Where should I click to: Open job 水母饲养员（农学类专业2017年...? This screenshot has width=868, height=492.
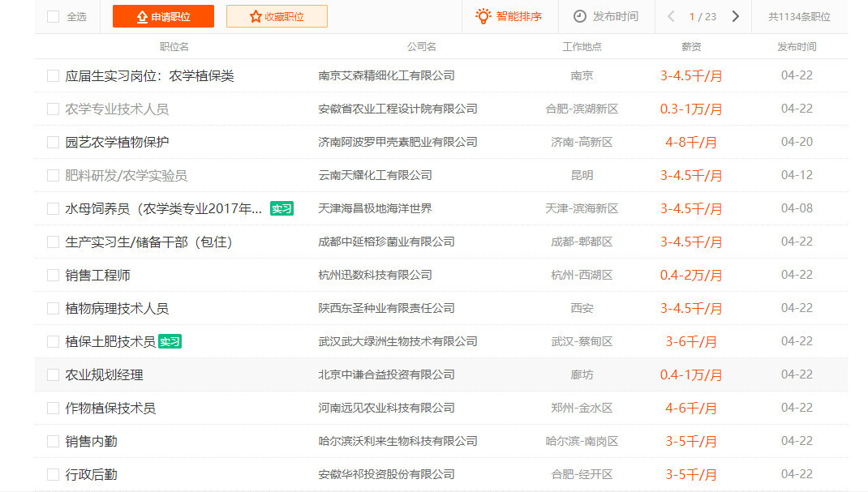coord(163,208)
